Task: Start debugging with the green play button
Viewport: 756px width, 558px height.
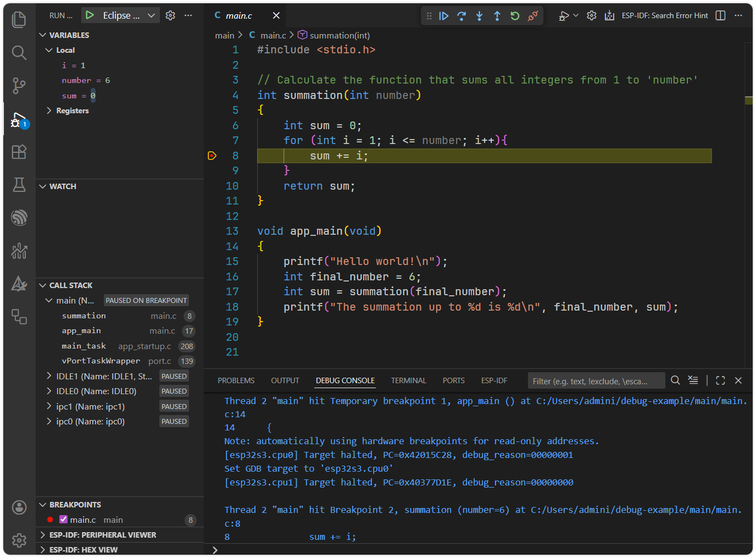Action: click(90, 15)
